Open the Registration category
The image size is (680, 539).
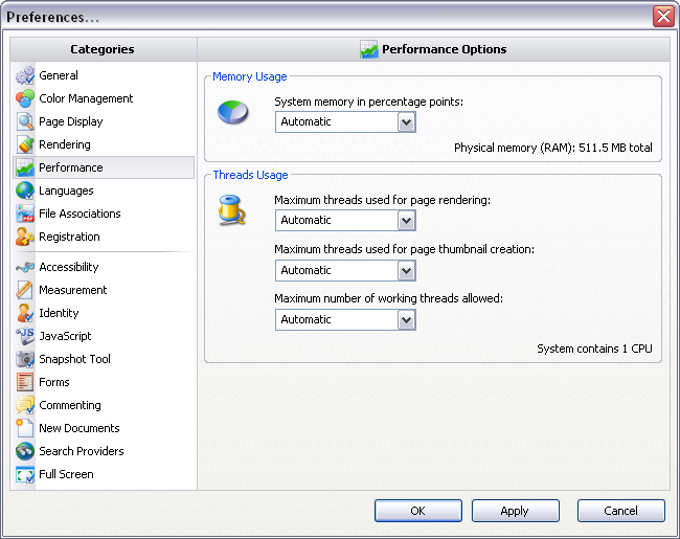click(69, 237)
